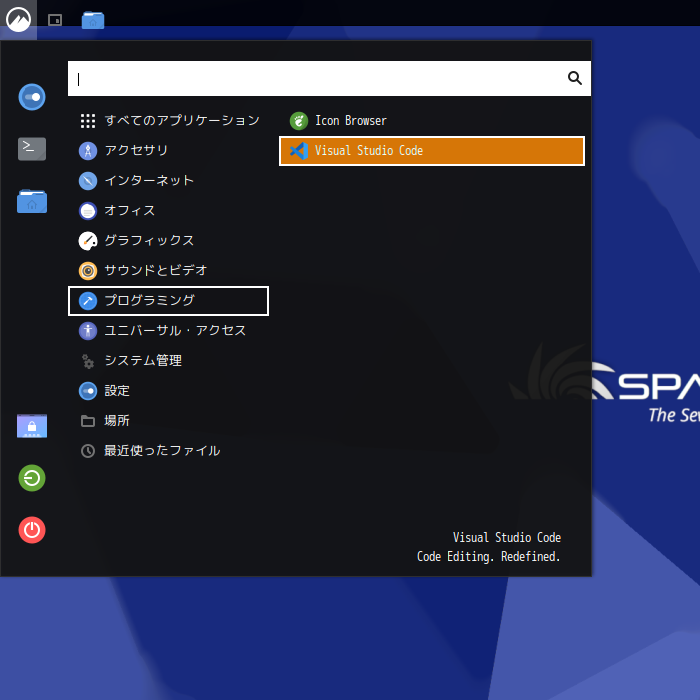The height and width of the screenshot is (700, 700).
Task: Select システム管理 category
Action: pyautogui.click(x=168, y=361)
